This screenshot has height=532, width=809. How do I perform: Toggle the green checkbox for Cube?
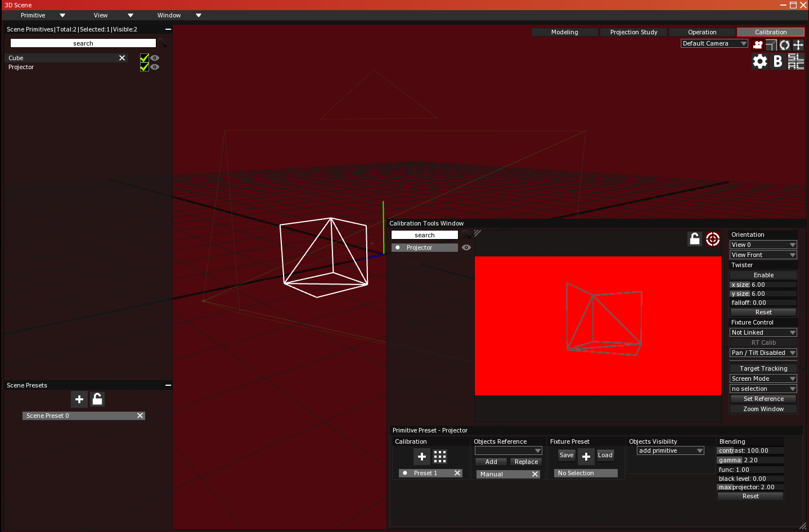pyautogui.click(x=144, y=58)
